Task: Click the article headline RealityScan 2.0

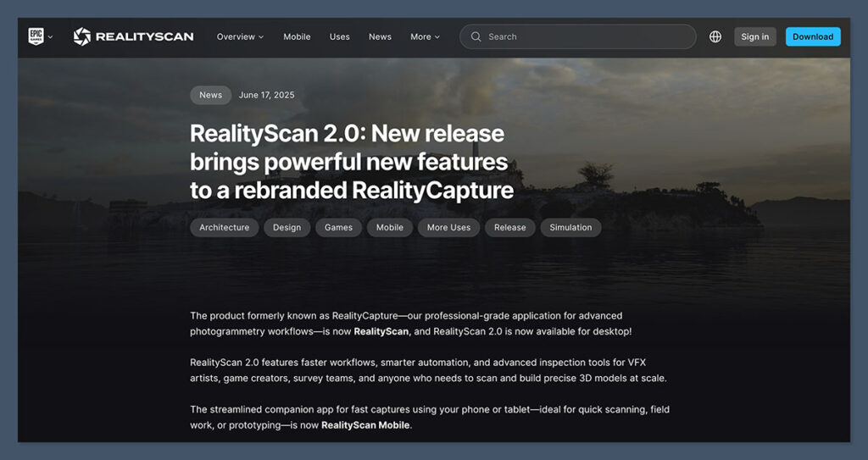Action: (352, 162)
